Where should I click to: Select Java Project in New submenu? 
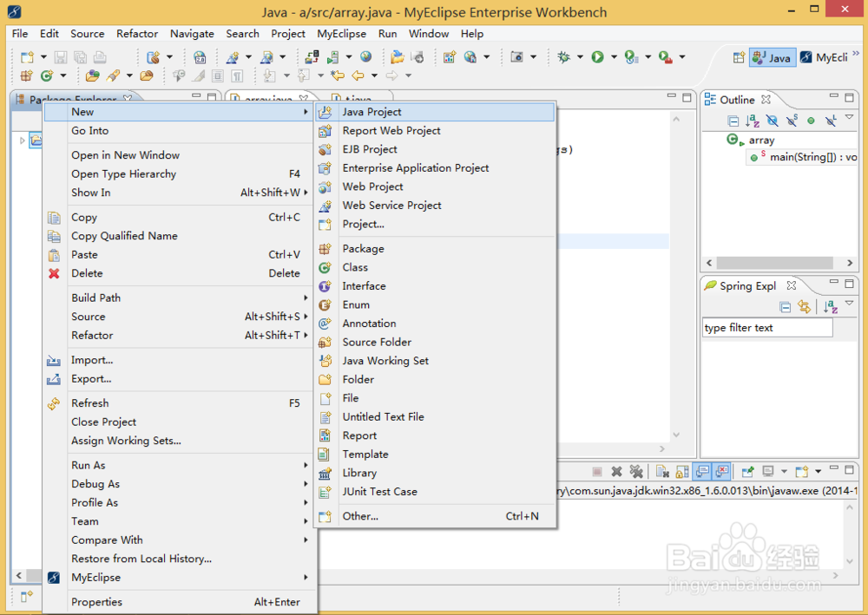(x=435, y=112)
